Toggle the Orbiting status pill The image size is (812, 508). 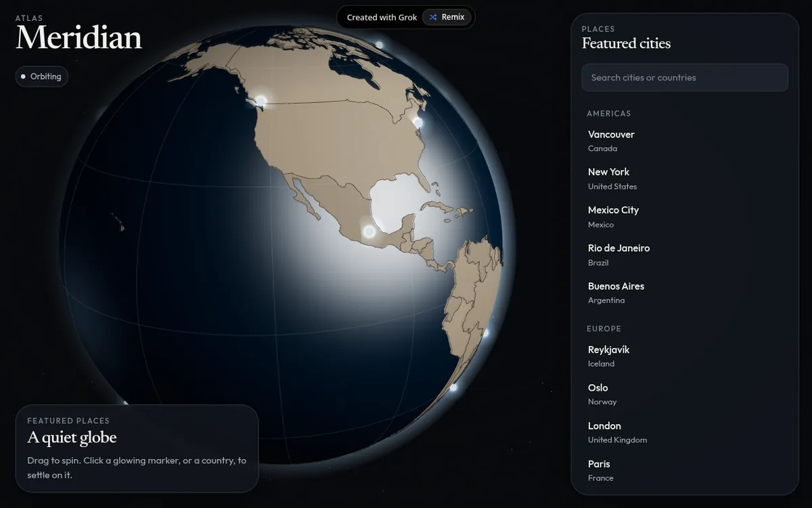(x=42, y=77)
